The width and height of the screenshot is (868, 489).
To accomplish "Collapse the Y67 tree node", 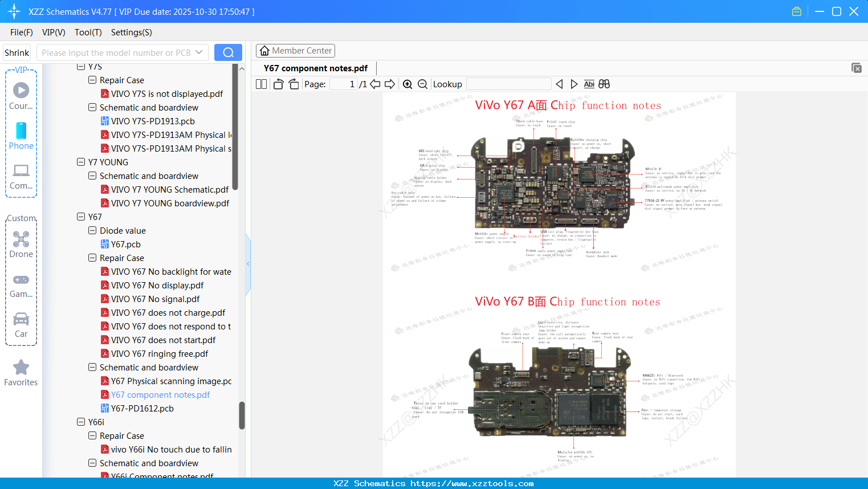I will click(x=80, y=217).
